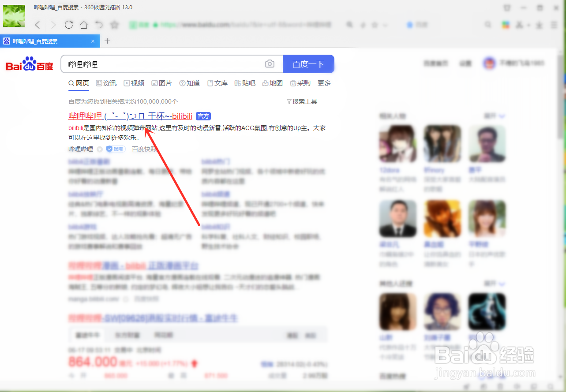
Task: Open the man in black suit portrait thumbnail
Action: coord(398,219)
